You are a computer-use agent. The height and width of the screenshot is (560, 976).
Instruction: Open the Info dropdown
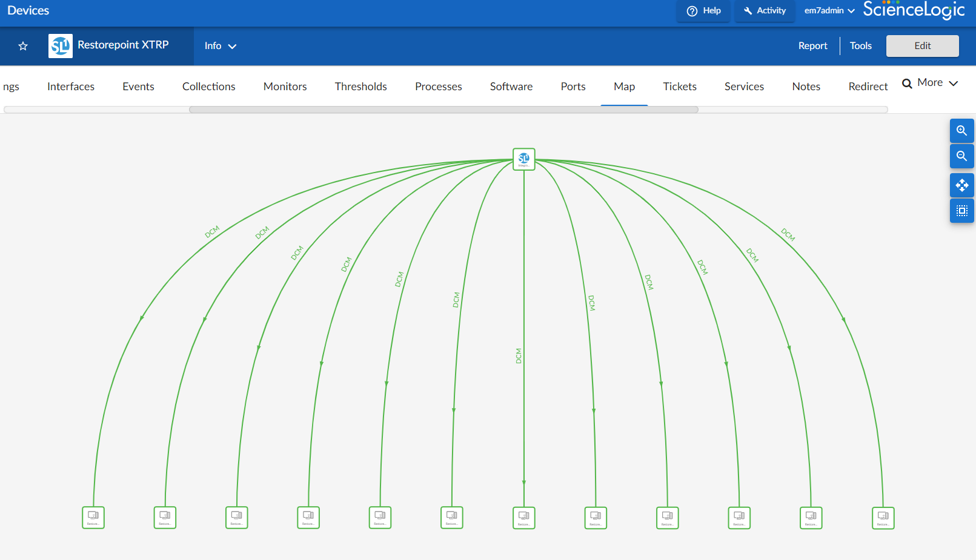(x=220, y=45)
